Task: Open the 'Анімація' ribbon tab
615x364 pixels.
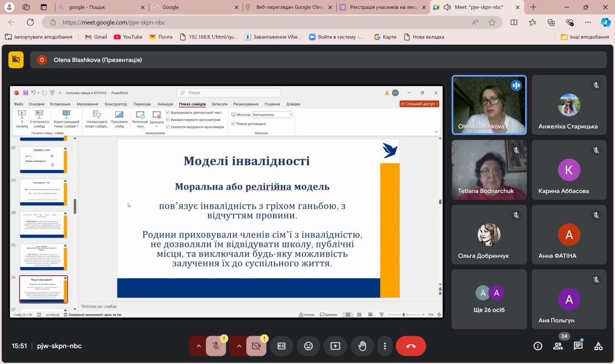Action: [x=165, y=104]
